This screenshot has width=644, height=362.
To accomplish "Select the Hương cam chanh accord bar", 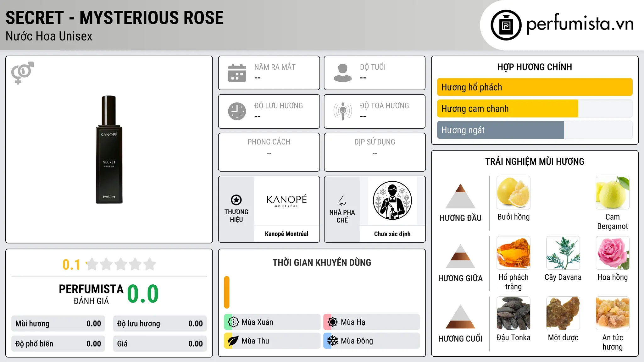I will (535, 108).
